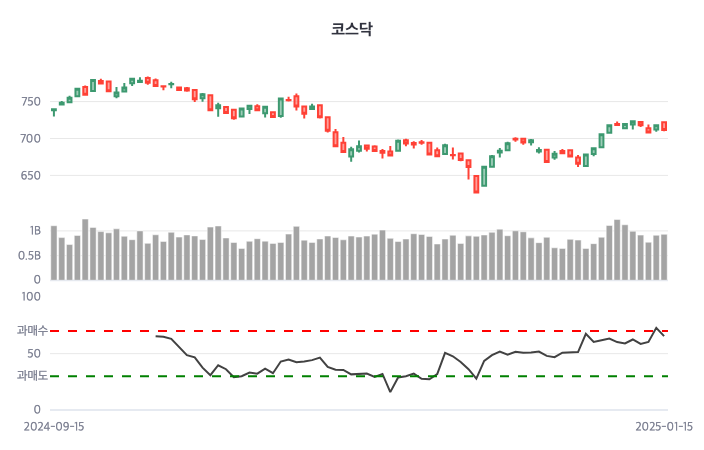Select the last candlestick on the right

point(664,126)
